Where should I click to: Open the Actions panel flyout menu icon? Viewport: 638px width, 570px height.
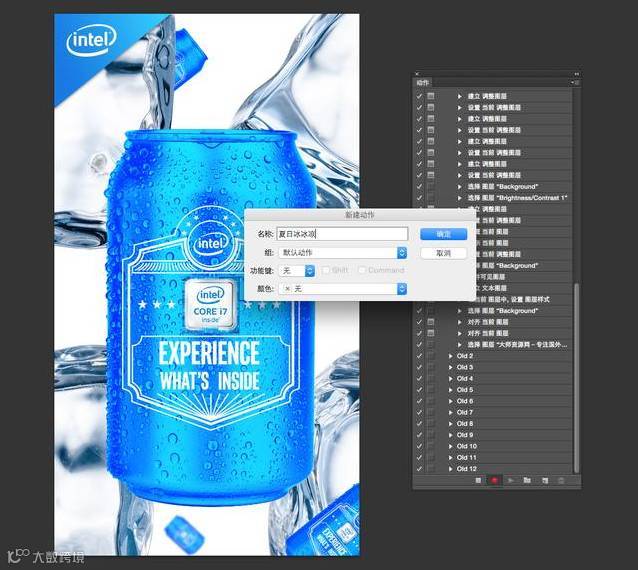575,83
